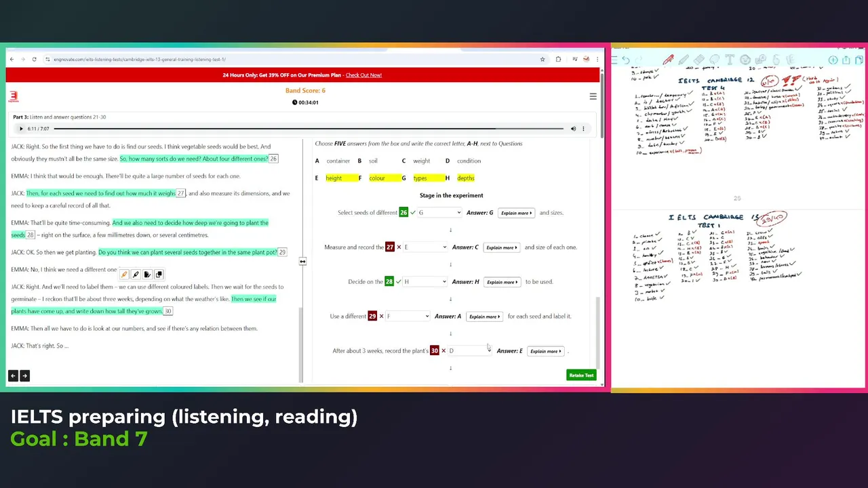
Task: Open the browser extensions puzzle icon
Action: 558,59
